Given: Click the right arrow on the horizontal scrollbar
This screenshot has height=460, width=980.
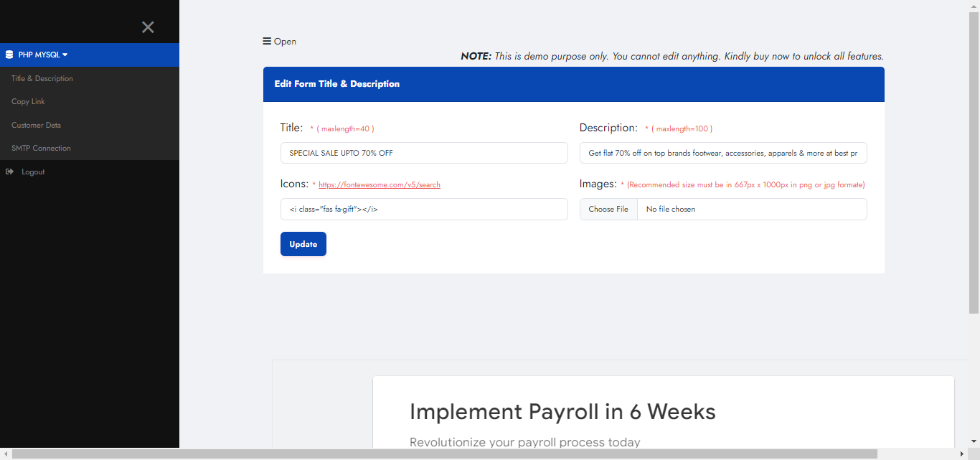Looking at the screenshot, I should coord(962,454).
